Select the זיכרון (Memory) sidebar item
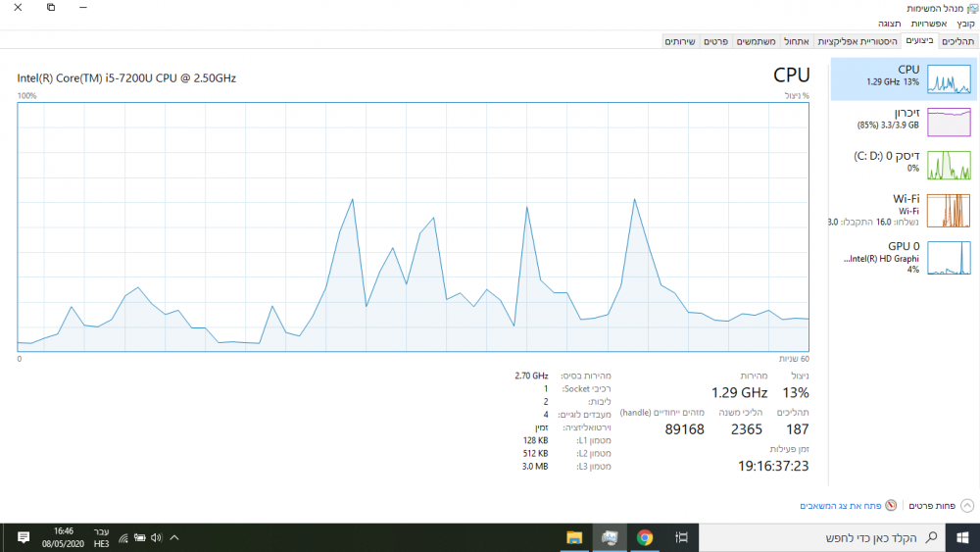980x552 pixels. (904, 122)
